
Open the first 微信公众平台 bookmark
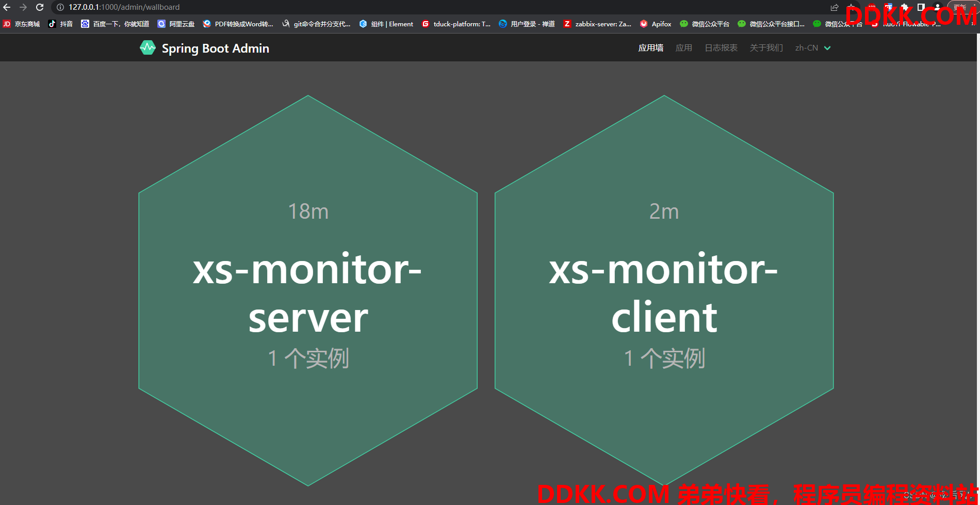705,24
